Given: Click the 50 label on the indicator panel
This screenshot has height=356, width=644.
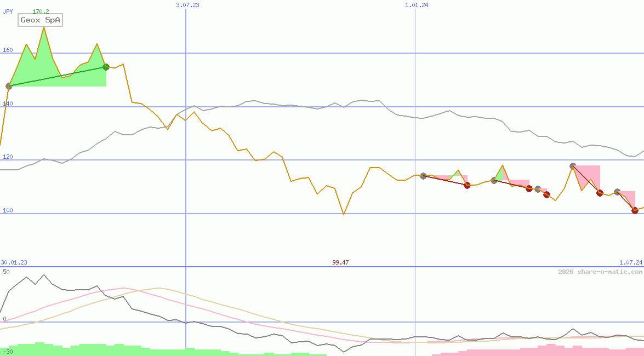Looking at the screenshot, I should point(6,272).
